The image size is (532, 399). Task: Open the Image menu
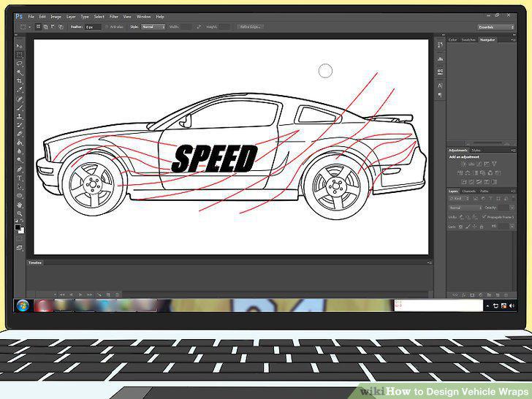tap(56, 16)
